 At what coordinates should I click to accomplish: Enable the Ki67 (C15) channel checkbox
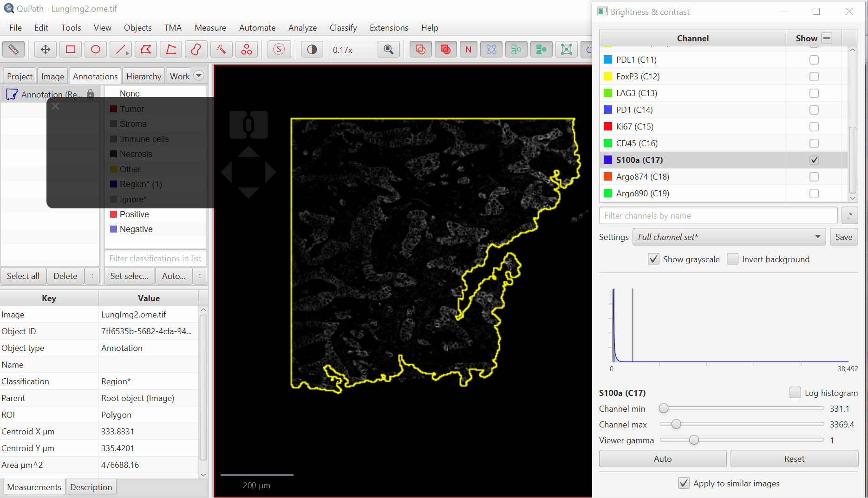coord(814,127)
